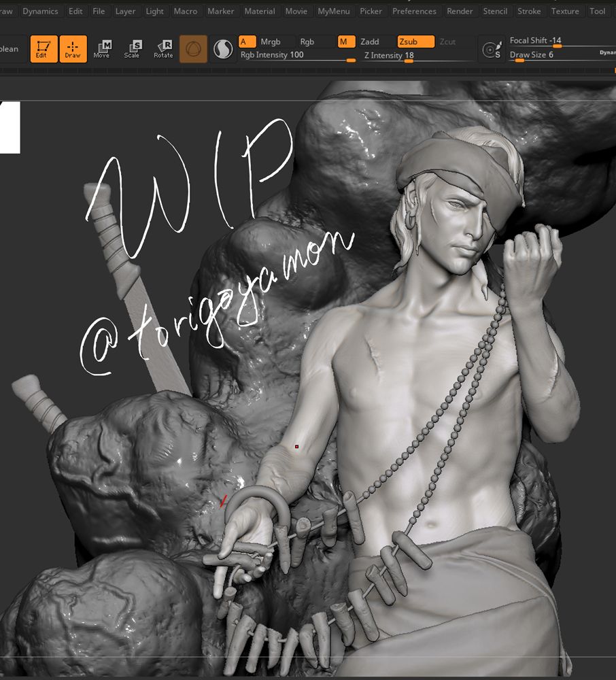Activate the Draw mode icon
Screen dimensions: 616x680
(x=73, y=49)
